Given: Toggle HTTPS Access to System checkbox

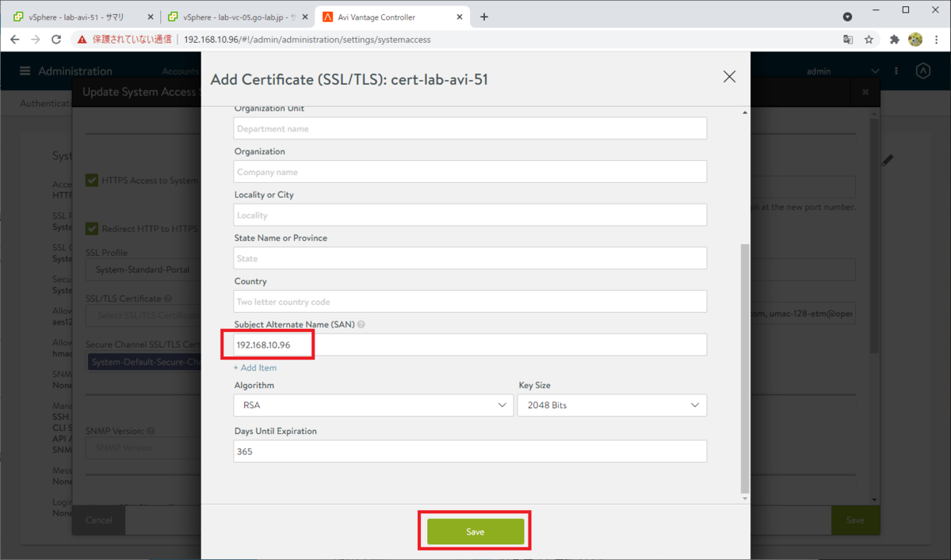Looking at the screenshot, I should click(x=92, y=181).
